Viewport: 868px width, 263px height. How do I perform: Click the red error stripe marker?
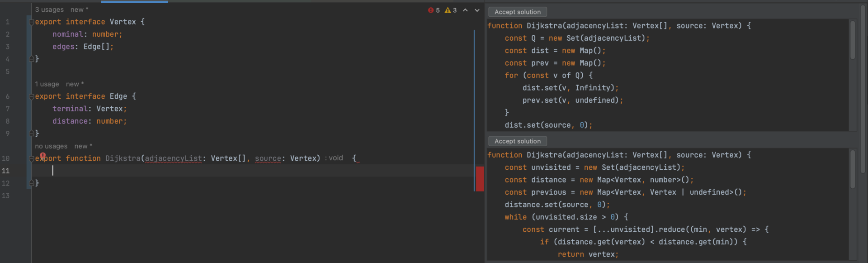click(480, 178)
